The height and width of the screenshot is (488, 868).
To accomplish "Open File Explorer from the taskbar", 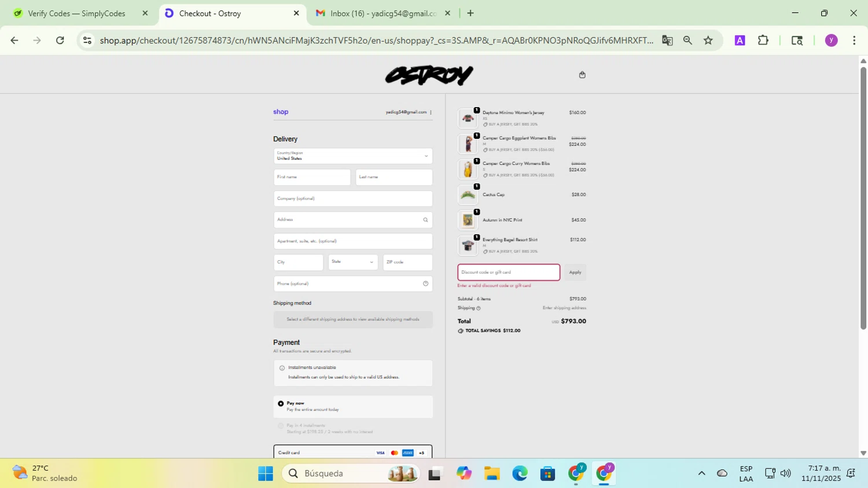I will click(492, 474).
